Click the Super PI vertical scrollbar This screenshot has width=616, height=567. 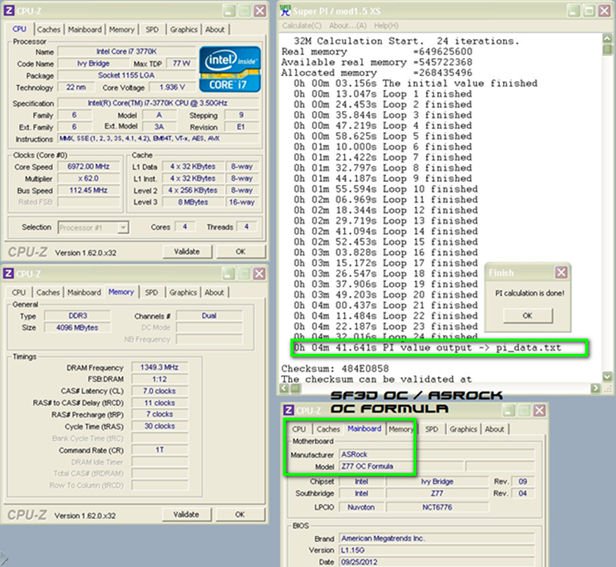pyautogui.click(x=609, y=200)
